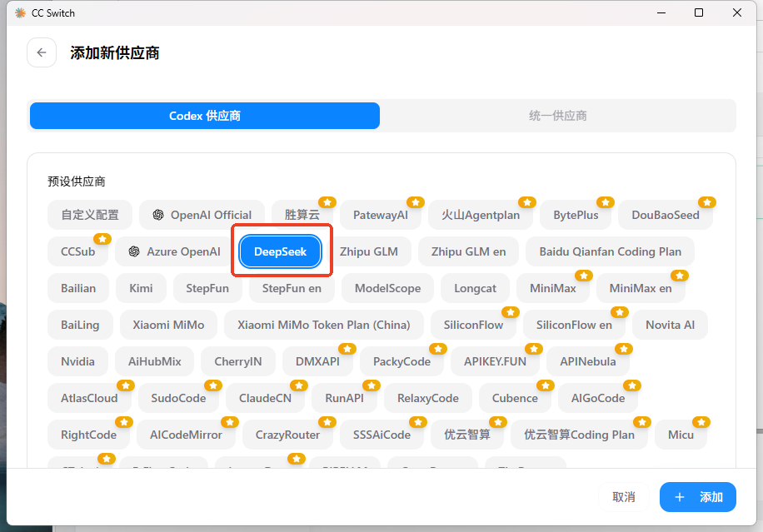Select the 自定义配置 preset
The height and width of the screenshot is (532, 763).
coord(90,215)
